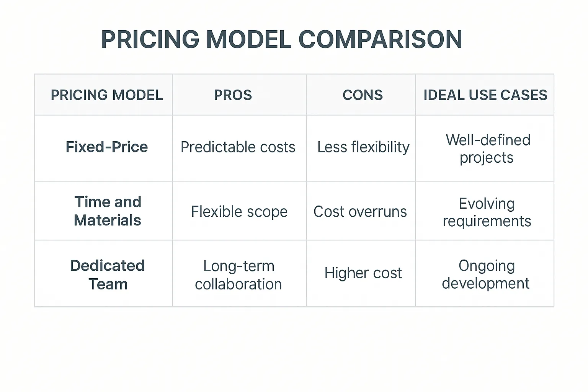The width and height of the screenshot is (588, 392).
Task: Click the Time and Materials row label
Action: tap(108, 211)
